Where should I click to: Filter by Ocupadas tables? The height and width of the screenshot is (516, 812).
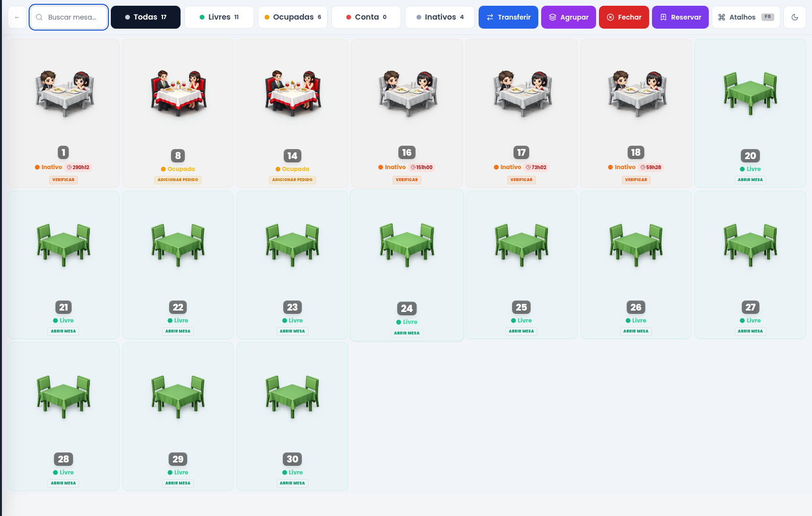(293, 17)
